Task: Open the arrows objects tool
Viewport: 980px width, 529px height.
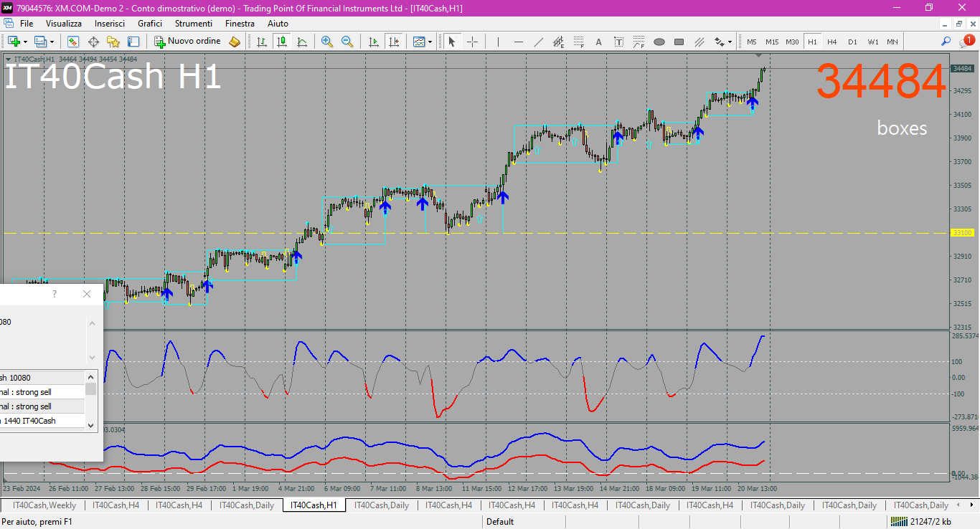Action: coord(719,42)
